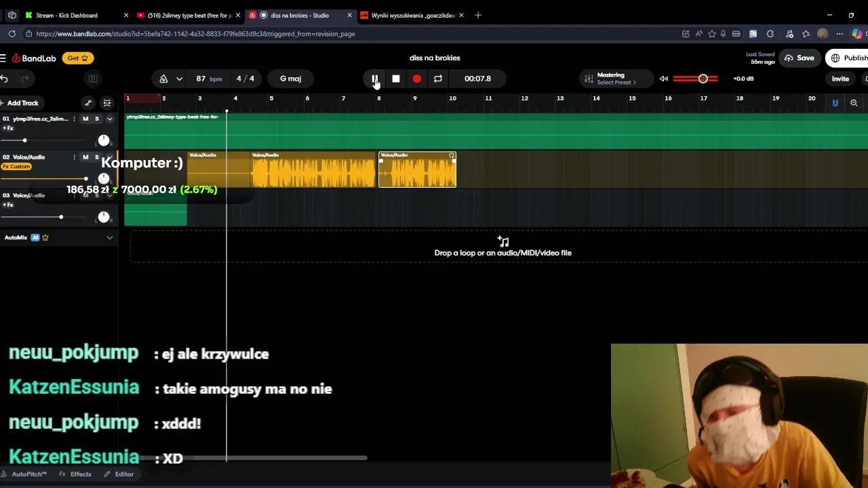Start recording with the red button
The width and height of the screenshot is (868, 488).
pyautogui.click(x=417, y=79)
